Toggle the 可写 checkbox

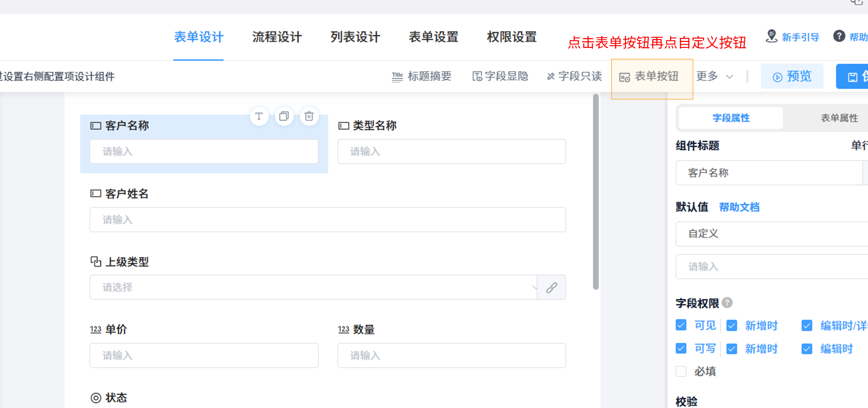681,349
